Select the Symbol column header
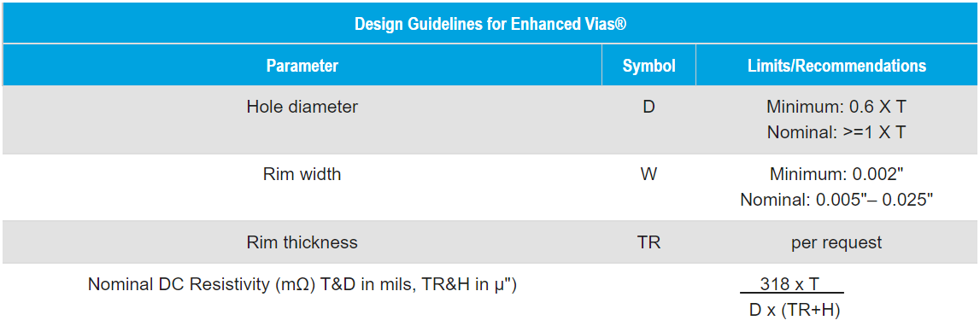This screenshot has width=980, height=332. pos(648,66)
